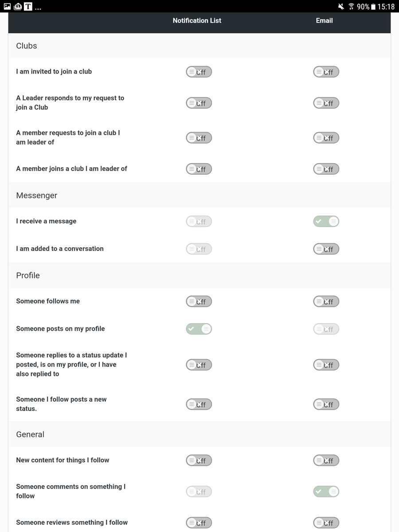Click the Email column header
This screenshot has width=399, height=532.
pos(324,20)
